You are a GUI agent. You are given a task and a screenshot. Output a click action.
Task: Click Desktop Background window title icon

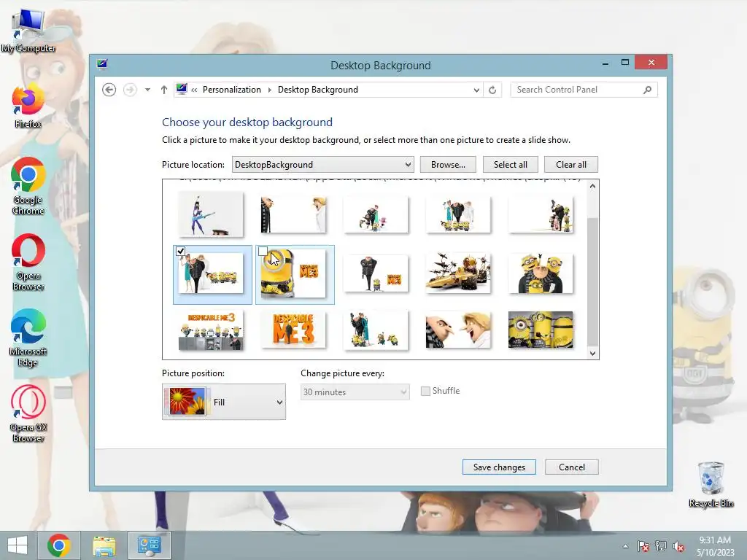102,63
